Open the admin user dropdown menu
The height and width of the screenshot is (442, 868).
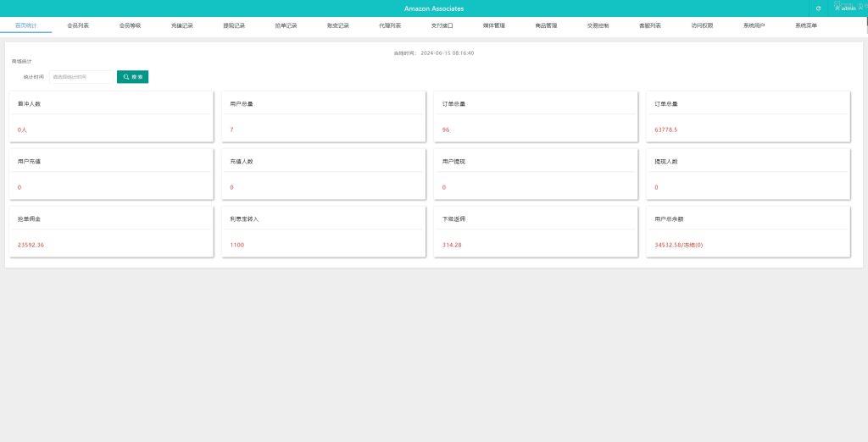coord(845,8)
